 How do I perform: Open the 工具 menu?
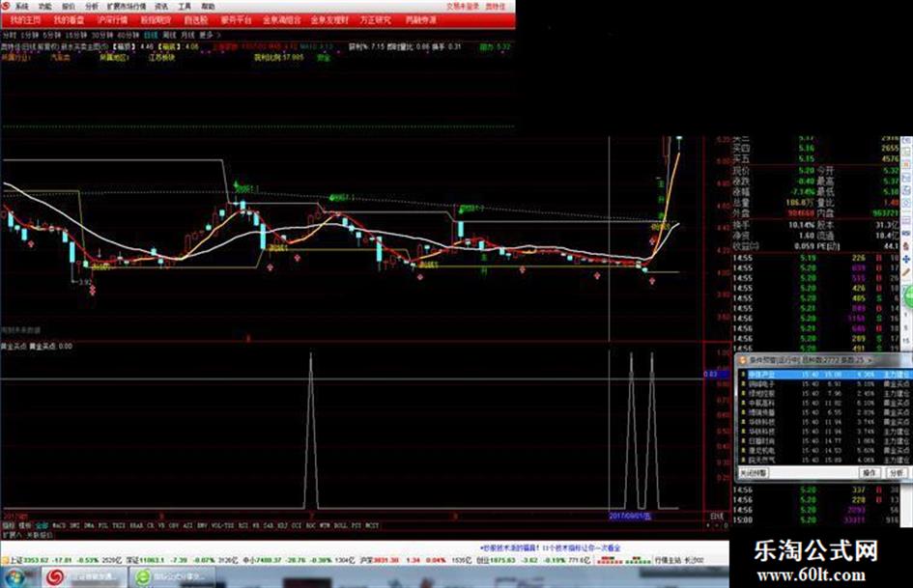pyautogui.click(x=185, y=7)
